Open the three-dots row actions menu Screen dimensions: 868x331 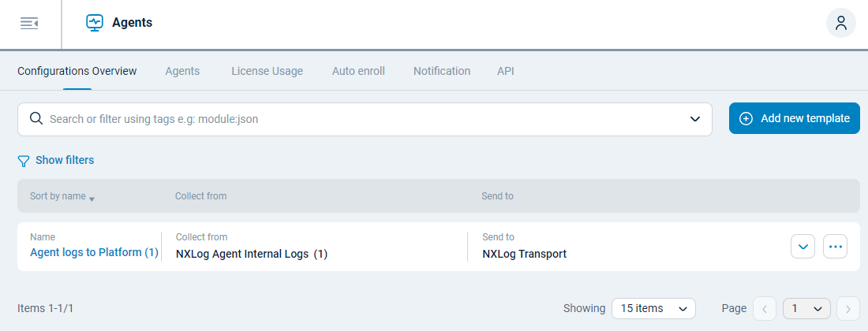[x=835, y=247]
